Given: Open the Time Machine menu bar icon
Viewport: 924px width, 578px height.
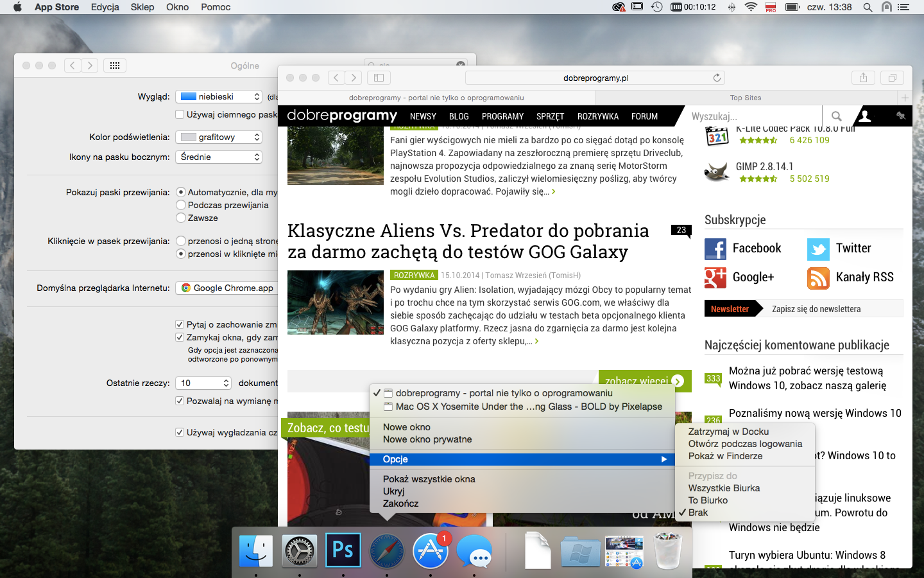Looking at the screenshot, I should point(656,7).
